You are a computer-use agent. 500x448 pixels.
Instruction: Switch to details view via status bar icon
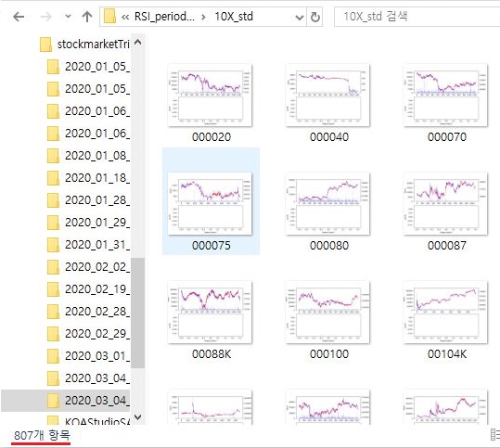(x=495, y=435)
